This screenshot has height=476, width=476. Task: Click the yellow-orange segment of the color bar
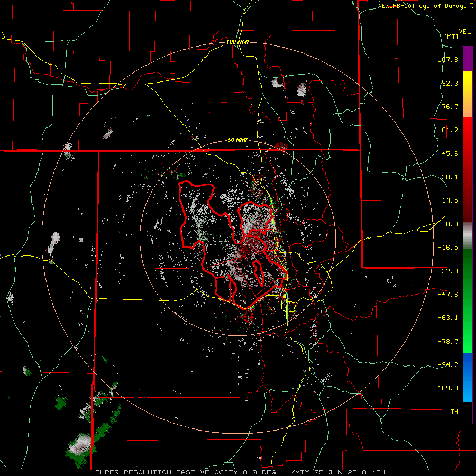(467, 94)
